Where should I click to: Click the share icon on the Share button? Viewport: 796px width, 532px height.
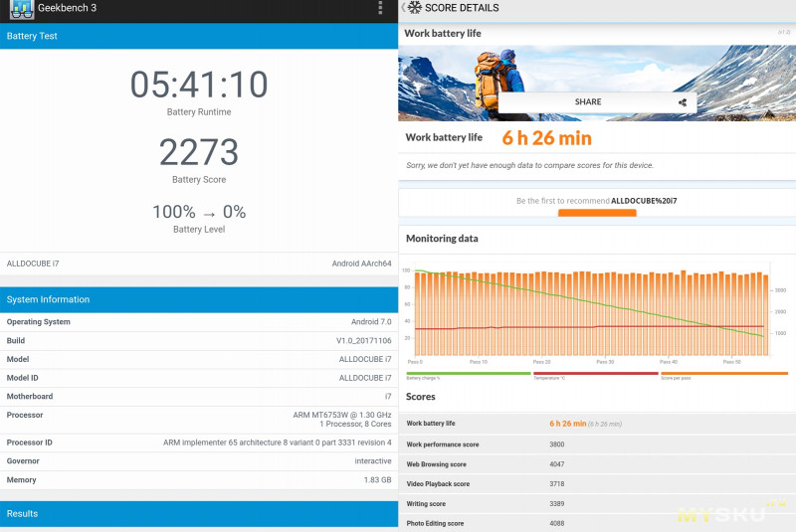[683, 102]
